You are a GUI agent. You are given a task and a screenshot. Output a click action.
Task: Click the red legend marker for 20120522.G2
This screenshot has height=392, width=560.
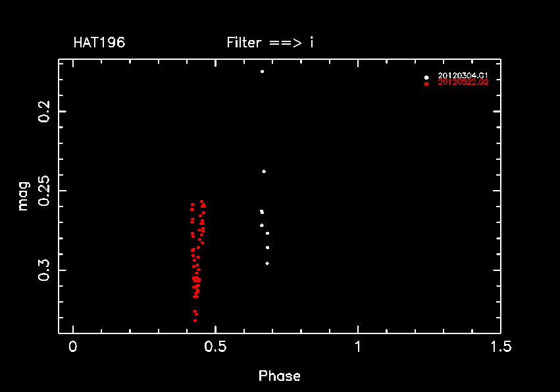click(x=426, y=84)
